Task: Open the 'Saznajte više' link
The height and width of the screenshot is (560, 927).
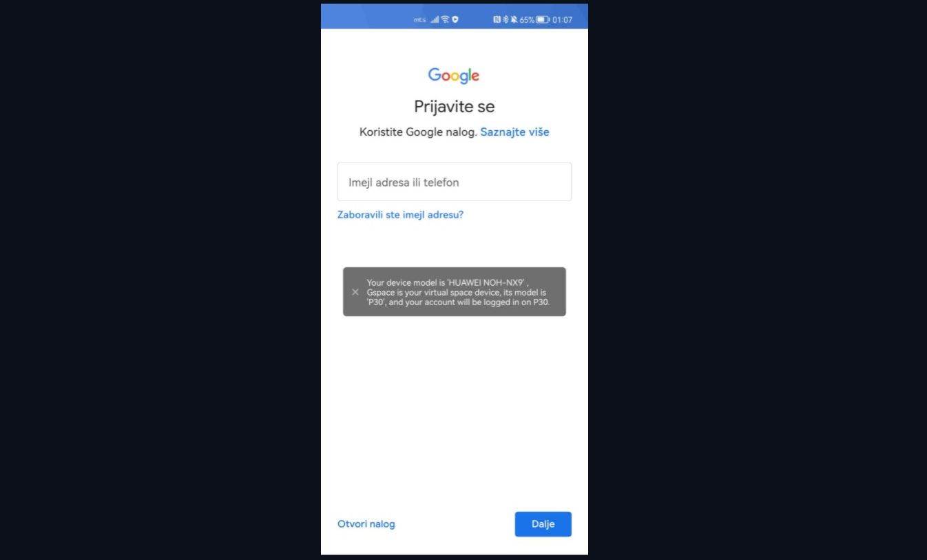Action: [x=514, y=132]
